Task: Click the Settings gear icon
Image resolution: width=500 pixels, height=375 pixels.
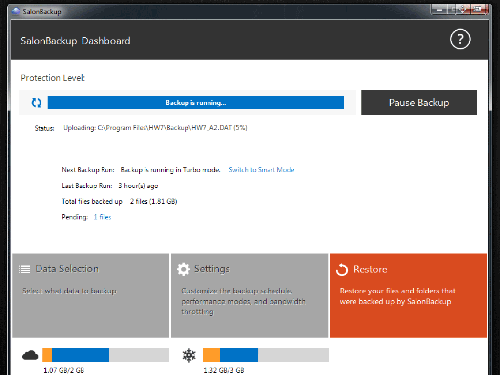Action: coord(183,269)
